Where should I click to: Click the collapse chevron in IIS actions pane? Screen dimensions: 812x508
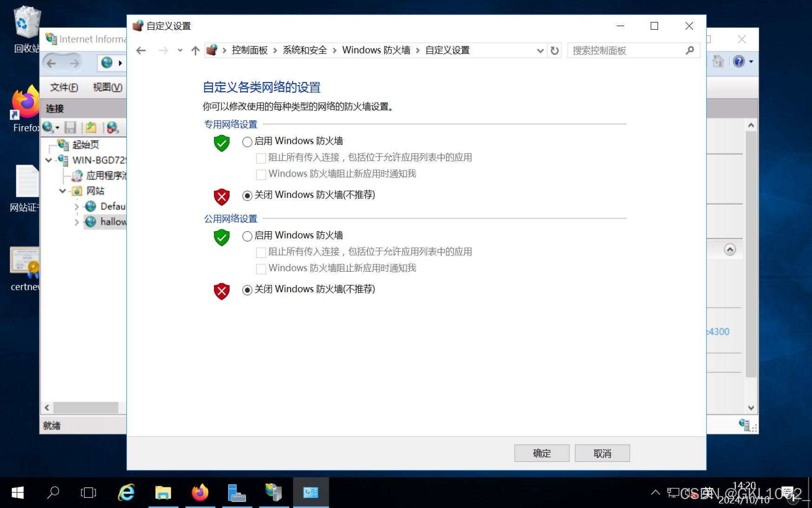point(730,250)
